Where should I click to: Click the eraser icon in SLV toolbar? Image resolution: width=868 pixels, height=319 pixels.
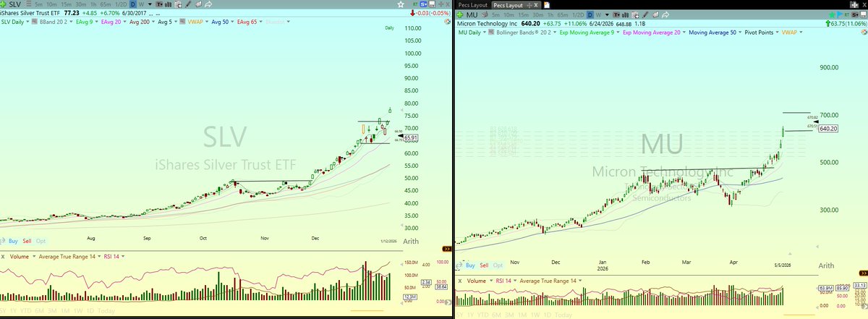point(197,4)
